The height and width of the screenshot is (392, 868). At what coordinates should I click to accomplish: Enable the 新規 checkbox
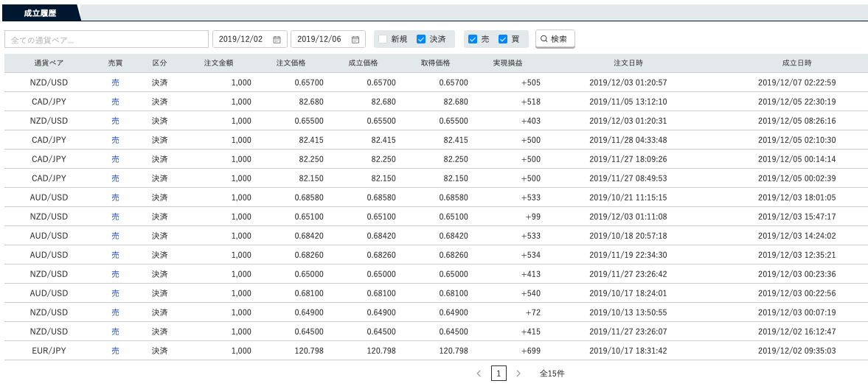383,39
